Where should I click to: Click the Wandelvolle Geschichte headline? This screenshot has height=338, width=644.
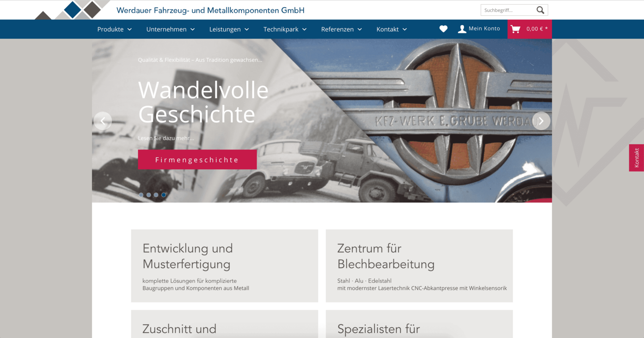(203, 102)
